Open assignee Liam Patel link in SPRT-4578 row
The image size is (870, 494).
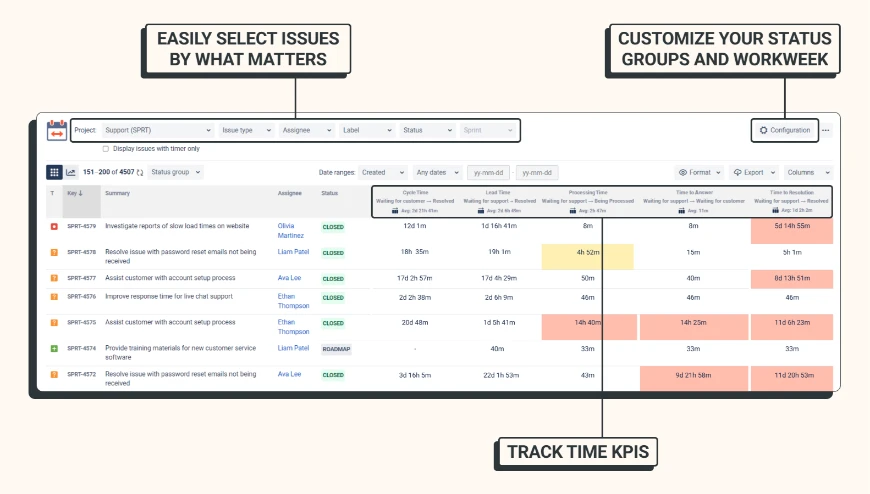tap(294, 252)
